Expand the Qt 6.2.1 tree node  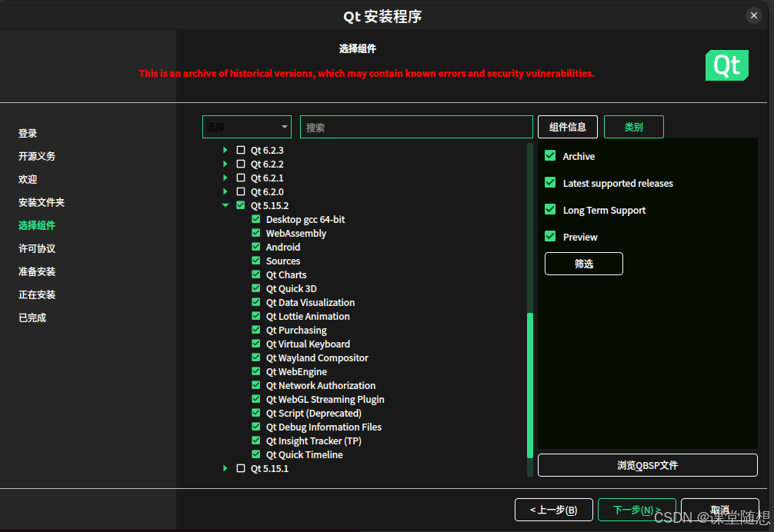coord(225,178)
